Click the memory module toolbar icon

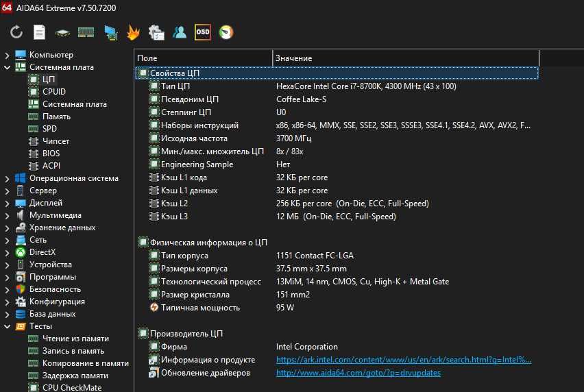tap(86, 32)
